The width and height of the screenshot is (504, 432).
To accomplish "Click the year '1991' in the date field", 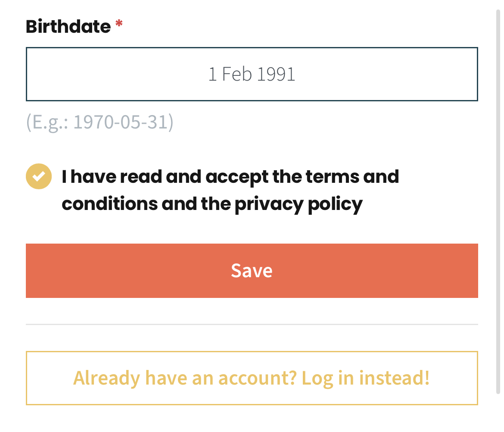I will 276,74.
